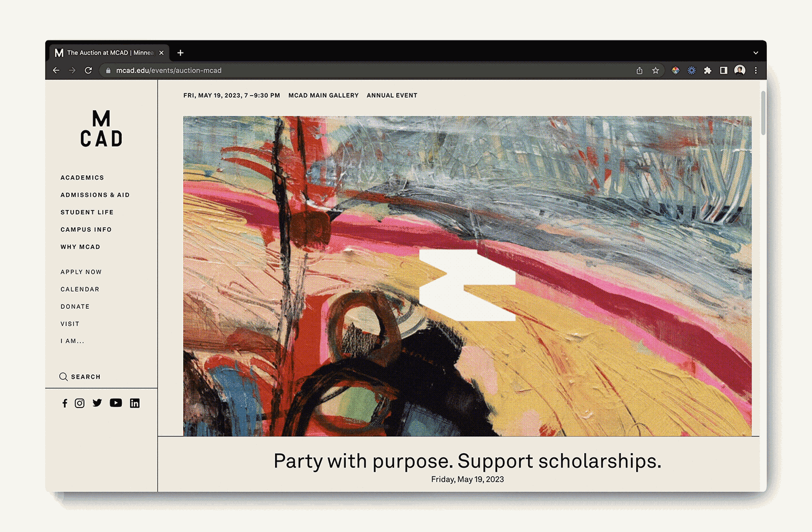Open the Academics menu item

tap(82, 178)
